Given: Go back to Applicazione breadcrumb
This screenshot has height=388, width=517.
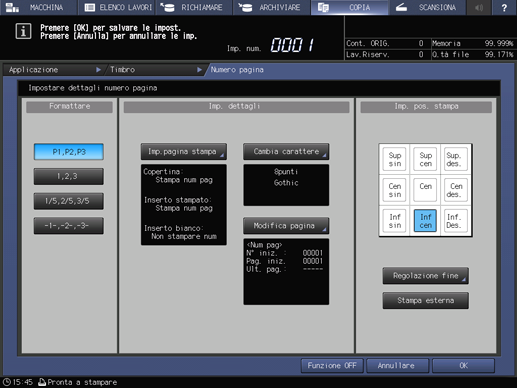Looking at the screenshot, I should click(54, 70).
